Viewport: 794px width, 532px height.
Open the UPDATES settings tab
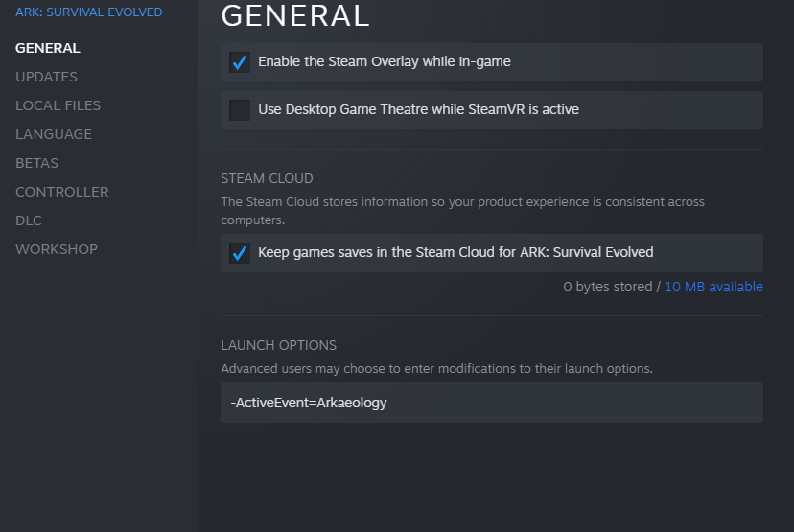(46, 77)
